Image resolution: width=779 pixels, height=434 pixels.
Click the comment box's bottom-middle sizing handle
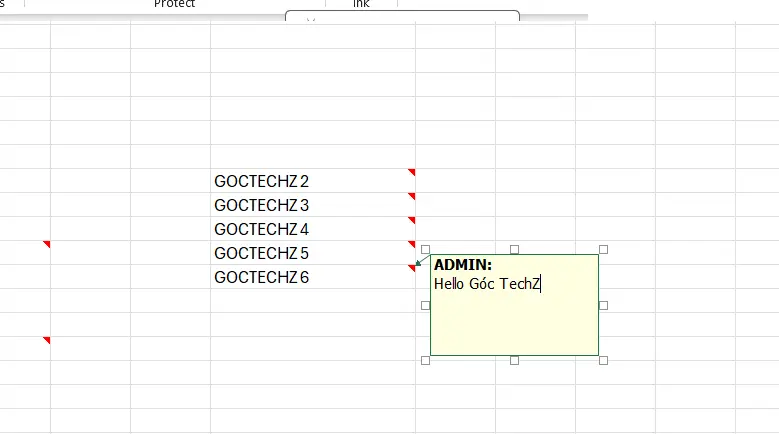tap(514, 361)
